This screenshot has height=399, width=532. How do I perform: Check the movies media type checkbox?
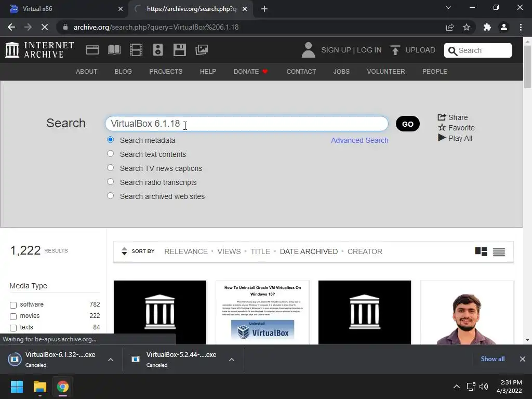tap(13, 316)
